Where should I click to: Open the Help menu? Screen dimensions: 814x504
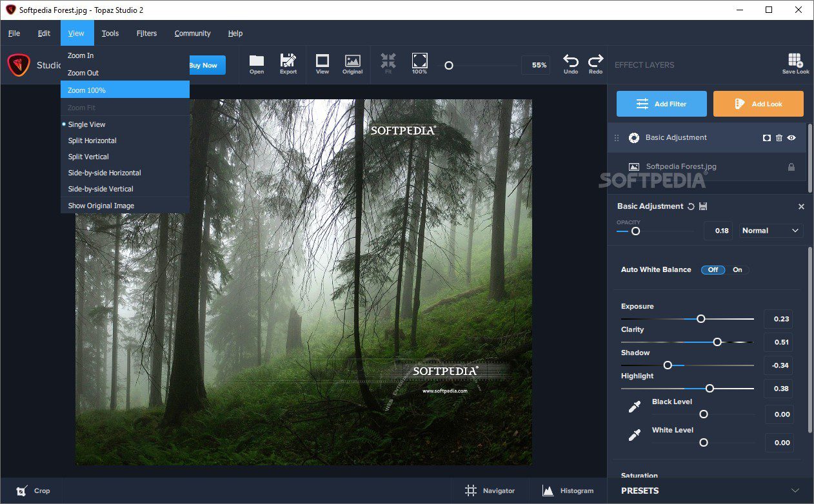[x=235, y=34]
